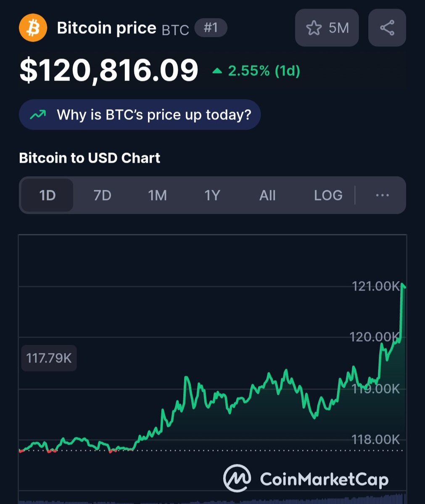425x504 pixels.
Task: Tap the green up triangle beside 2.55%
Action: (x=217, y=71)
